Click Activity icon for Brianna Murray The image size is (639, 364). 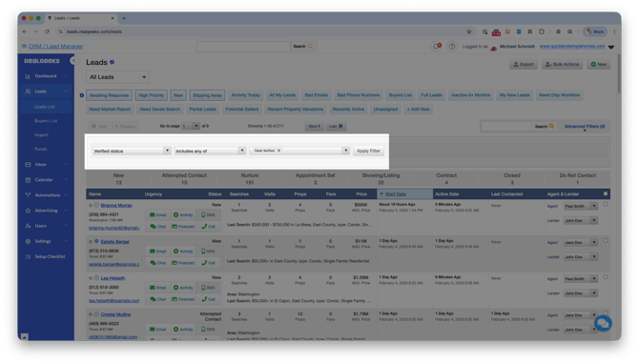point(183,215)
